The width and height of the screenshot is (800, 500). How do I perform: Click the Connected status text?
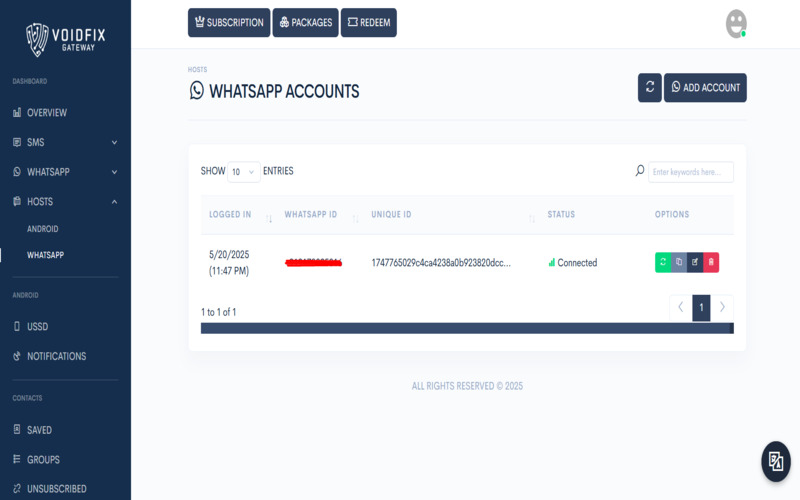[x=577, y=263]
